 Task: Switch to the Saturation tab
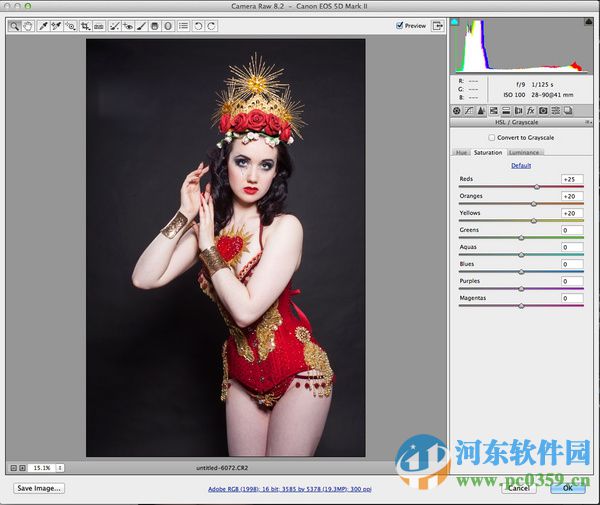488,152
